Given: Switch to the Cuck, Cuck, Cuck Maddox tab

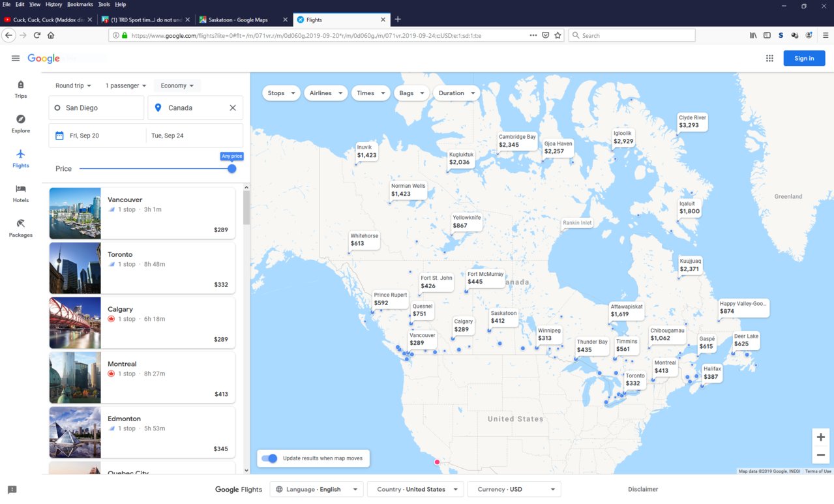Looking at the screenshot, I should [x=48, y=20].
